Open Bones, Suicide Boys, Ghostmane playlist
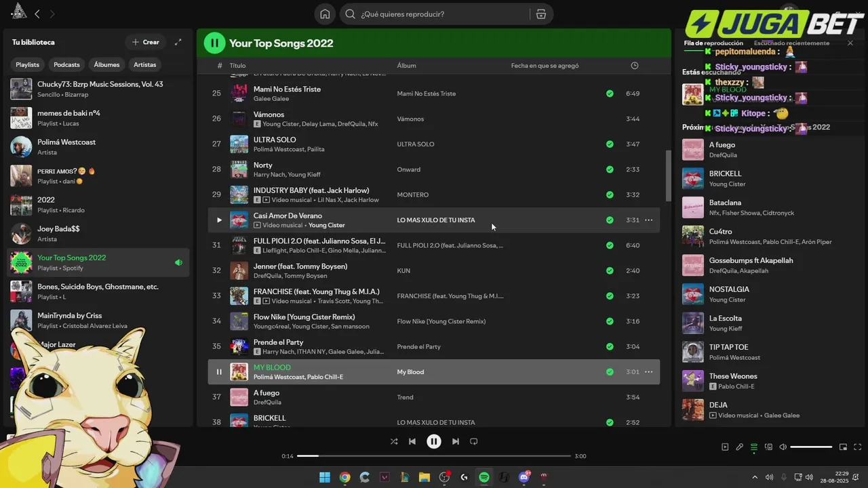 [x=99, y=291]
